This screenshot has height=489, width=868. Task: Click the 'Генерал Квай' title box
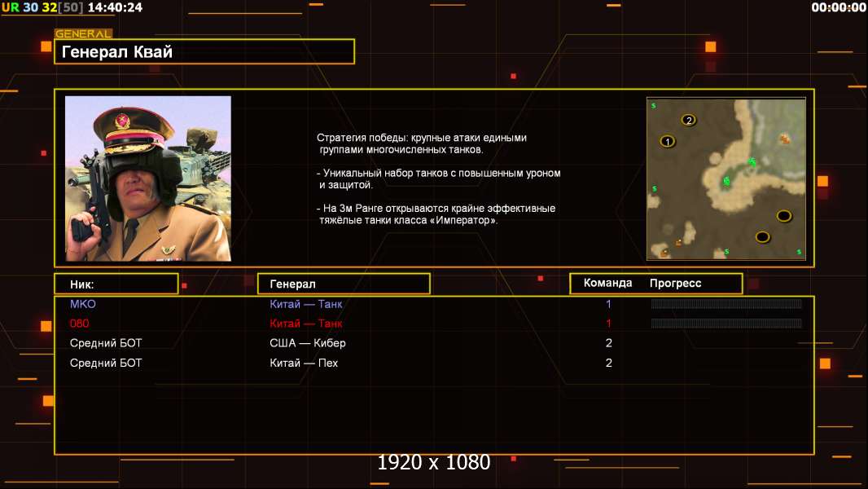[204, 51]
